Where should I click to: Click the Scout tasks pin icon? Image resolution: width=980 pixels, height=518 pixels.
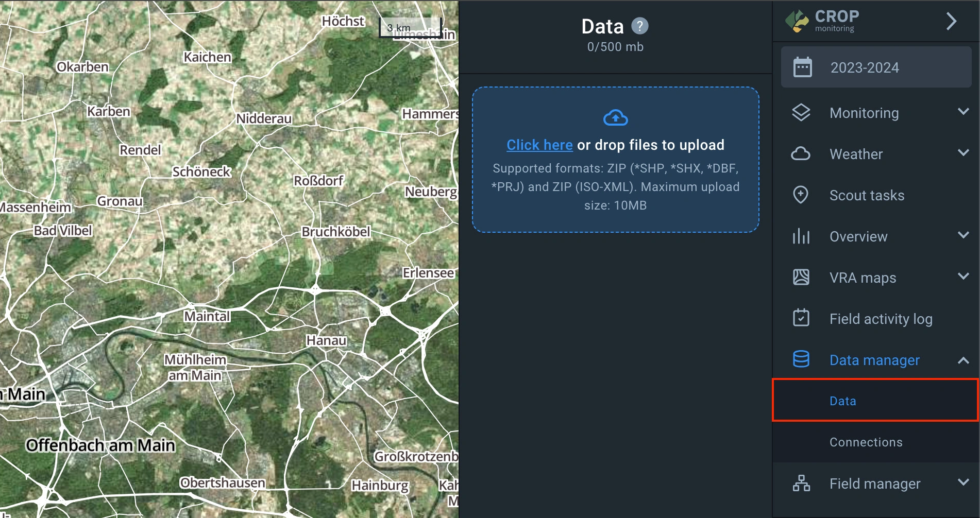coord(801,195)
